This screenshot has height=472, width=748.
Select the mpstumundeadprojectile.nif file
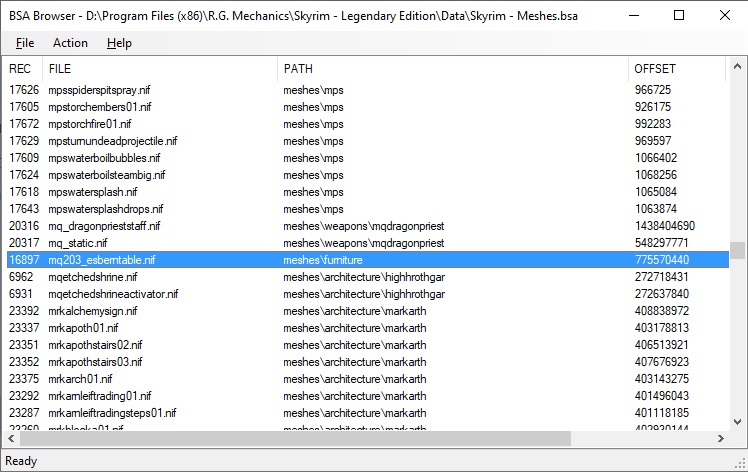point(113,141)
